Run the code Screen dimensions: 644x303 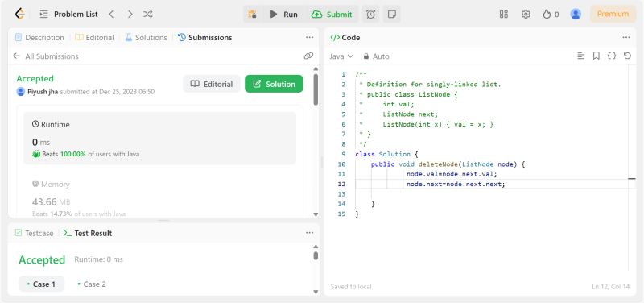click(x=284, y=14)
